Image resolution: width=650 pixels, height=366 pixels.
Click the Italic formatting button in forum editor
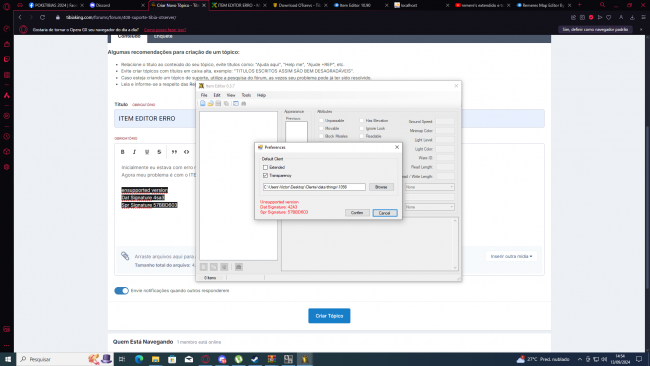click(134, 152)
